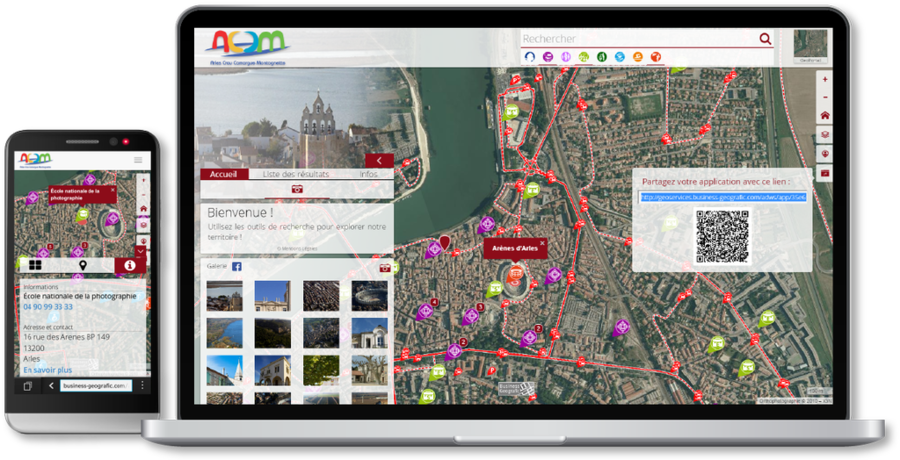Open the map layers icon on laptop
This screenshot has width=900, height=460.
pos(824,134)
